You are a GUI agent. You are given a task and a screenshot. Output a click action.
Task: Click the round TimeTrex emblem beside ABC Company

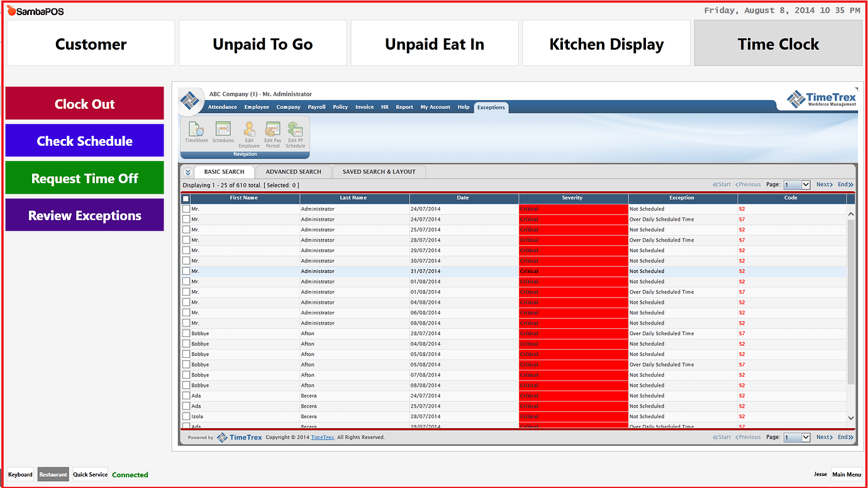[x=189, y=100]
